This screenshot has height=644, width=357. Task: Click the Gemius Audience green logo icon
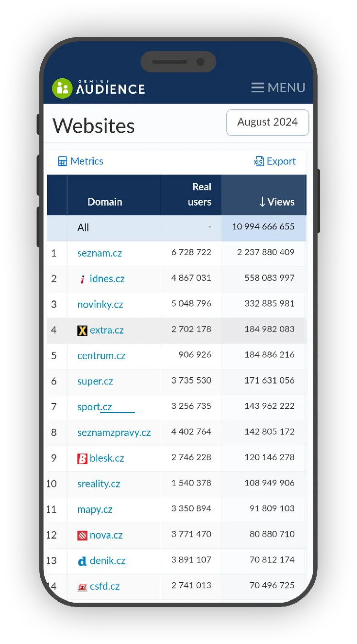pyautogui.click(x=62, y=88)
